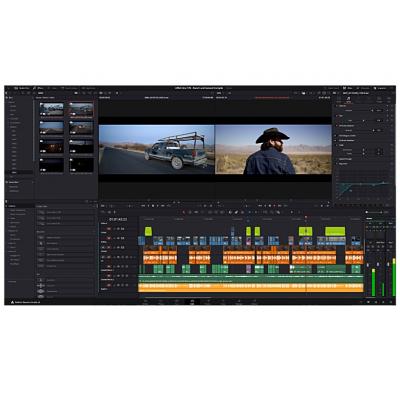Click the Overwrite Clip icon
This screenshot has height=400, width=400.
pos(217,212)
